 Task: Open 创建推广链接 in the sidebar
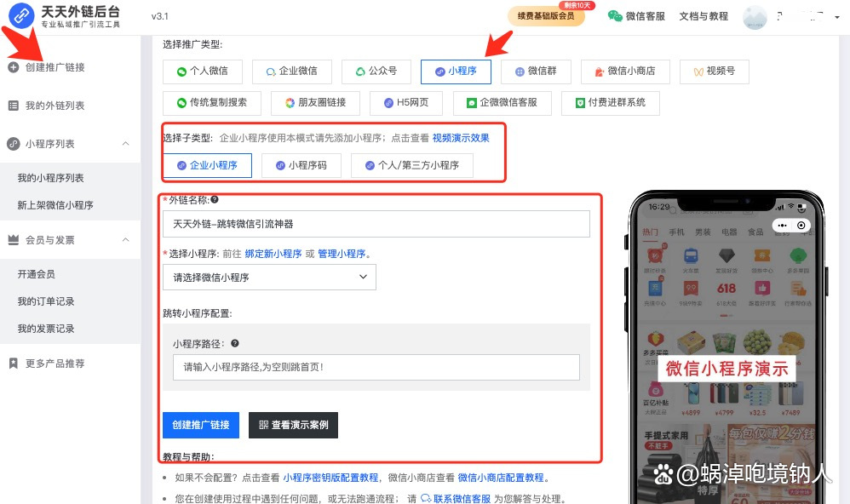pyautogui.click(x=55, y=67)
